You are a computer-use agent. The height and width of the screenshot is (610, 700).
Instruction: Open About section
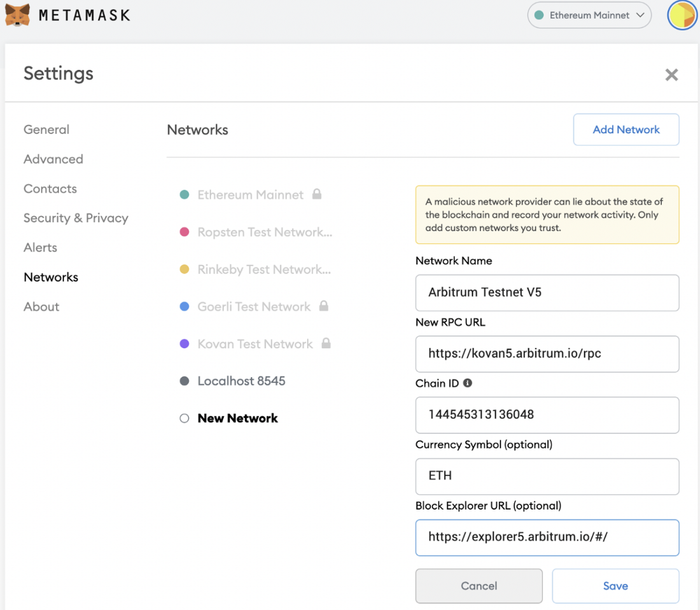pyautogui.click(x=41, y=307)
